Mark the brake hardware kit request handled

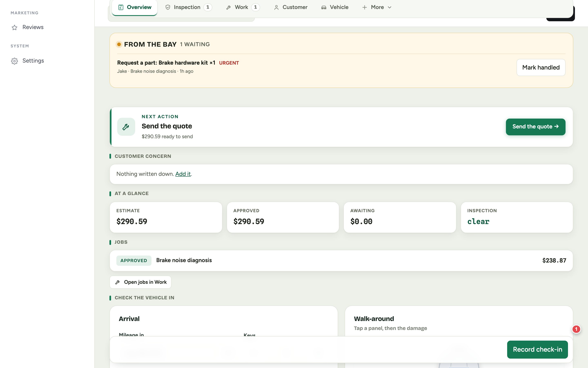[x=541, y=67]
